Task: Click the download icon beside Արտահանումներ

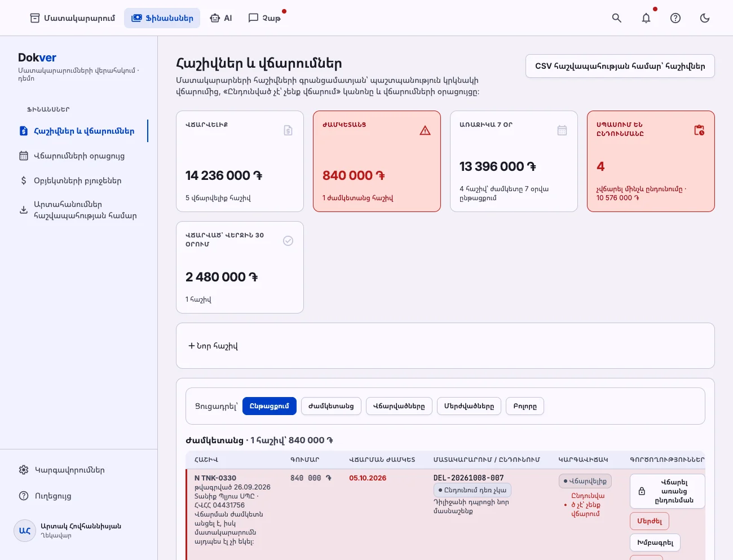Action: tap(24, 210)
